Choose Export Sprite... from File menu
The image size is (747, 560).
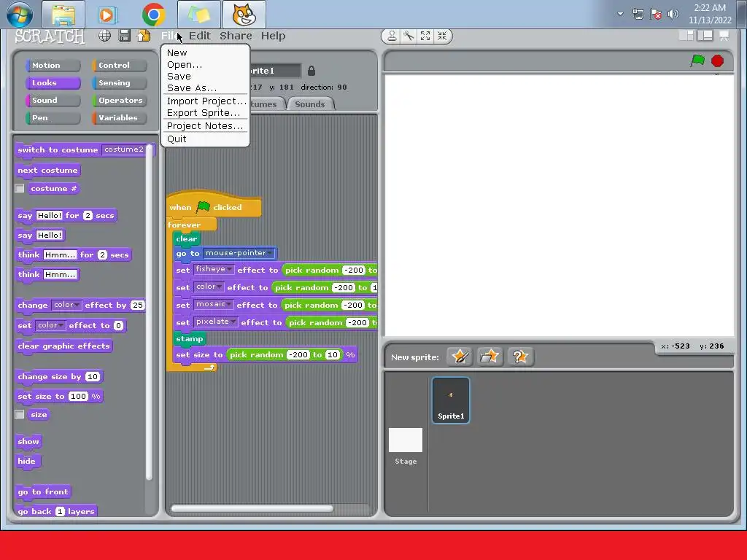pyautogui.click(x=205, y=113)
